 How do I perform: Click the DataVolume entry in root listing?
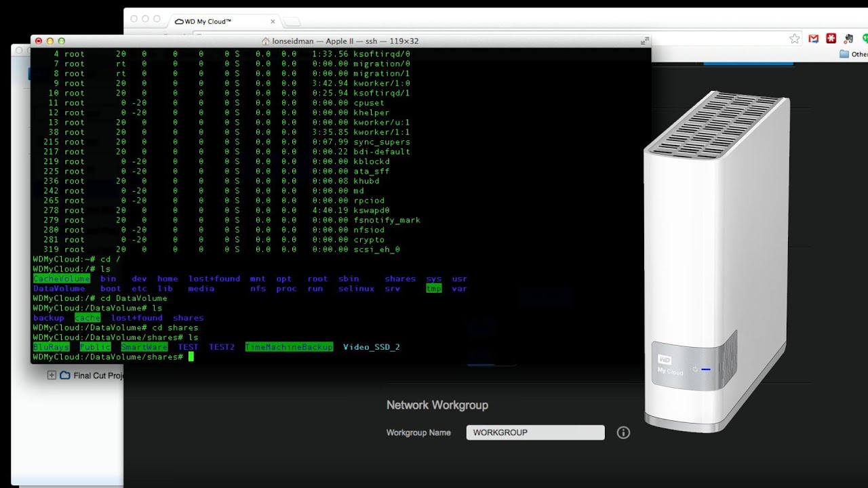pyautogui.click(x=59, y=288)
